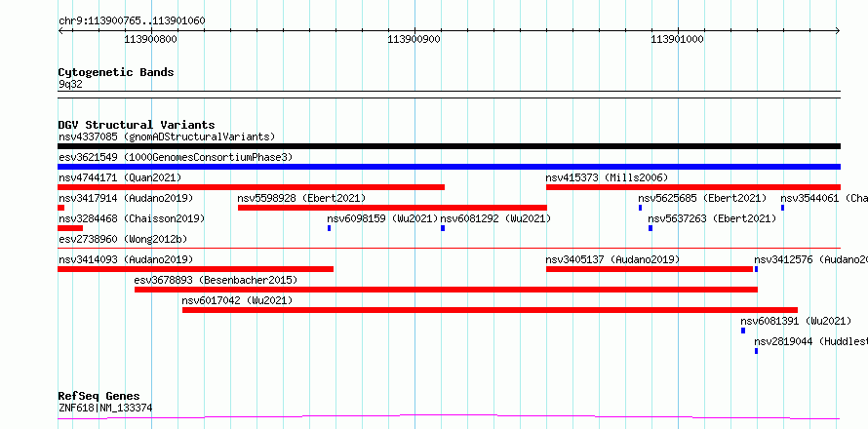The image size is (868, 429).
Task: Open the nsv415373 (Mills2006) label
Action: (x=607, y=177)
